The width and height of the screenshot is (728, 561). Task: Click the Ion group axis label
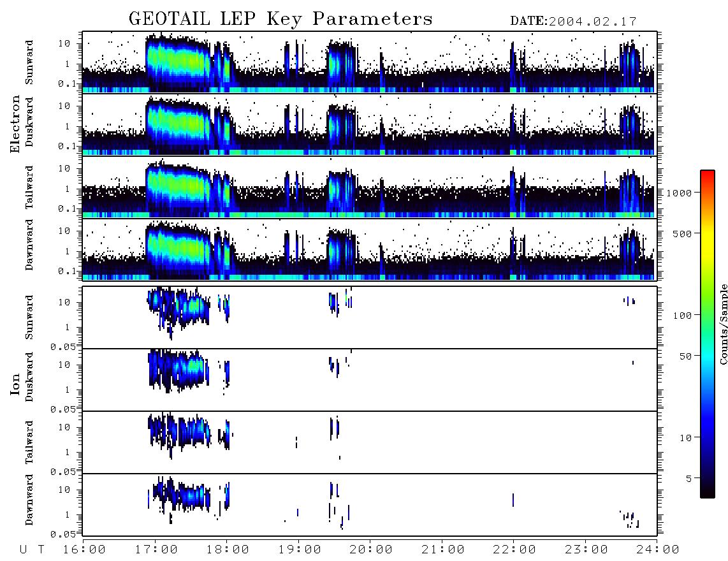pos(15,384)
